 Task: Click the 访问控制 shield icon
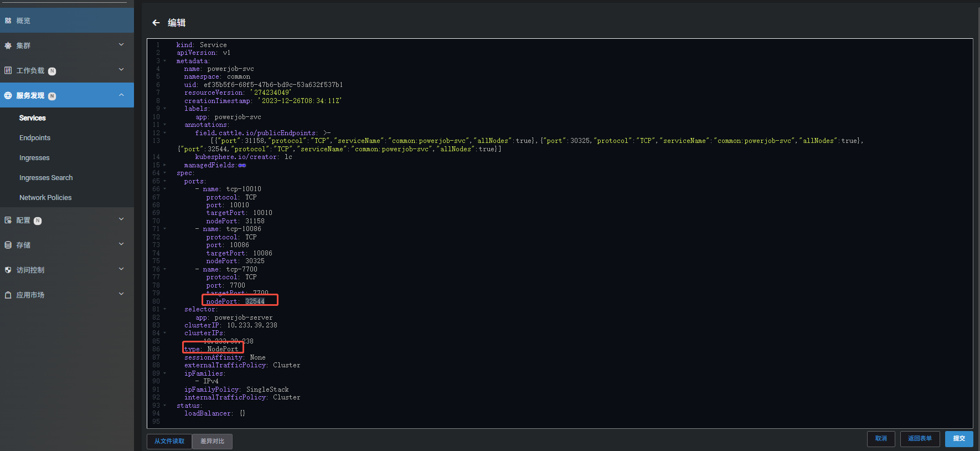point(8,270)
